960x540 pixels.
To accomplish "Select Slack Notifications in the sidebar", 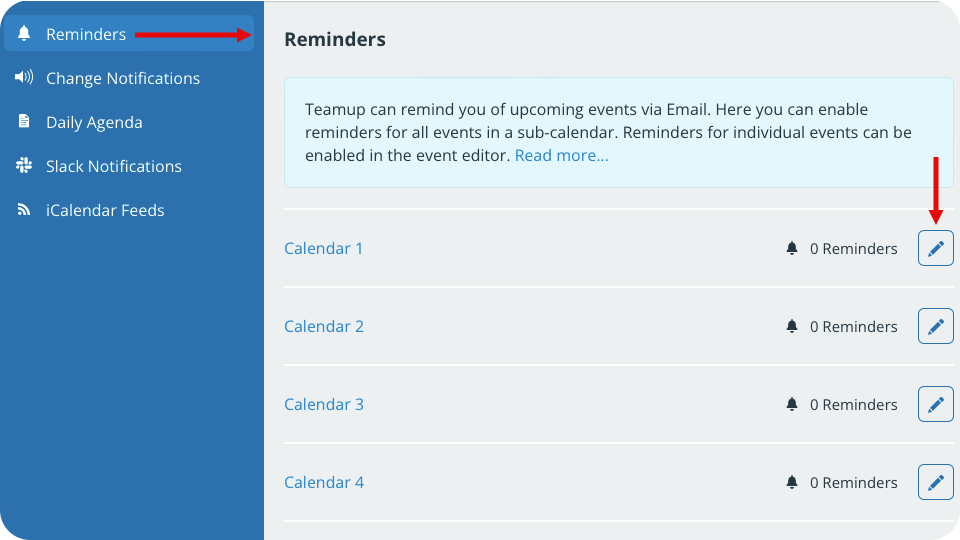I will (114, 166).
